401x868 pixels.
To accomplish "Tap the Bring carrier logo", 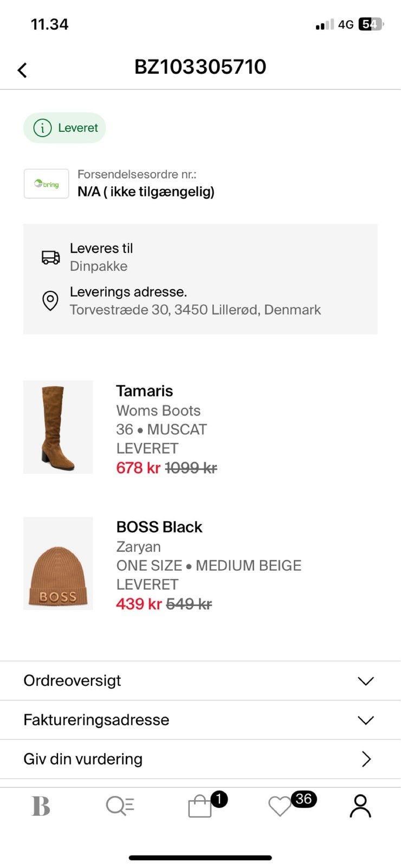I will (47, 184).
